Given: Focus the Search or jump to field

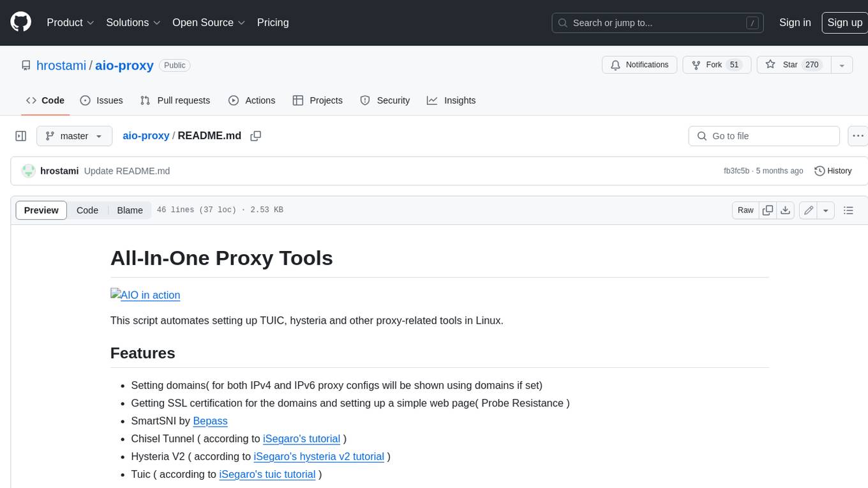Looking at the screenshot, I should [659, 22].
